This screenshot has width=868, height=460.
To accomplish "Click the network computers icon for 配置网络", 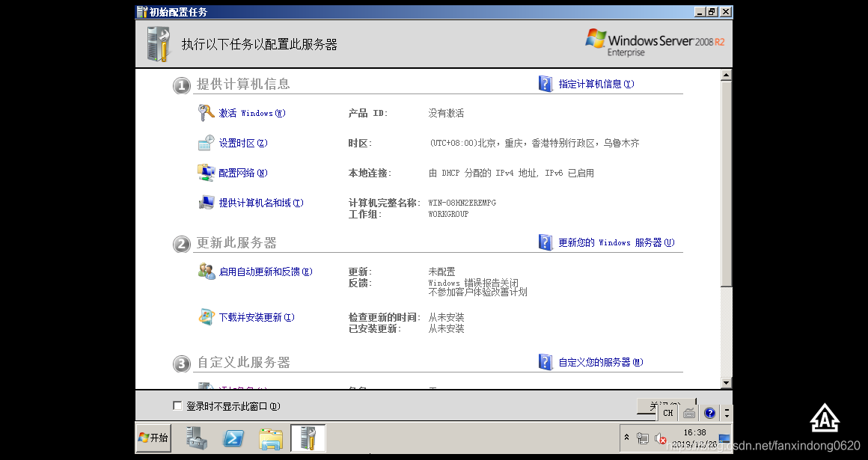I will [x=206, y=173].
